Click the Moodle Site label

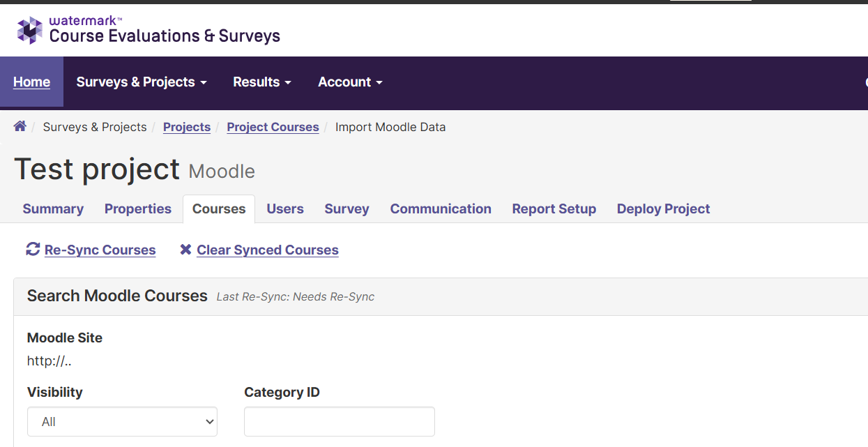click(65, 338)
